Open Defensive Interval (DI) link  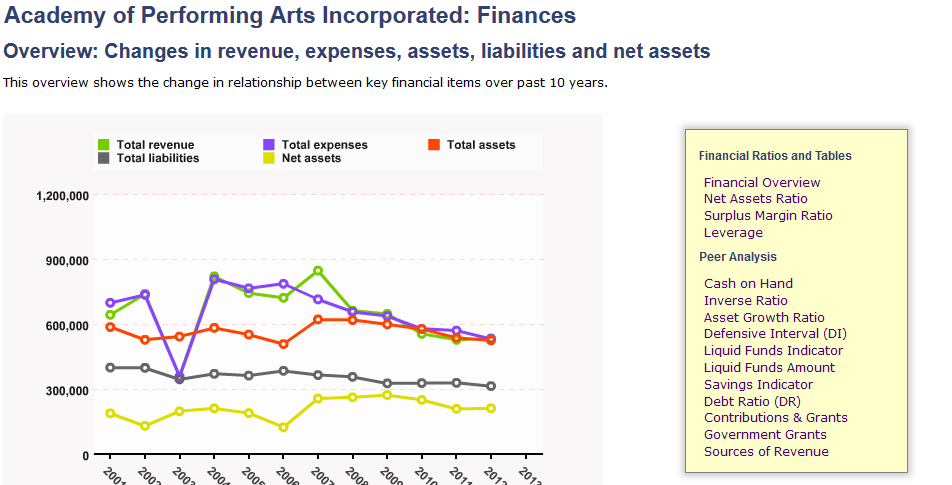point(775,333)
